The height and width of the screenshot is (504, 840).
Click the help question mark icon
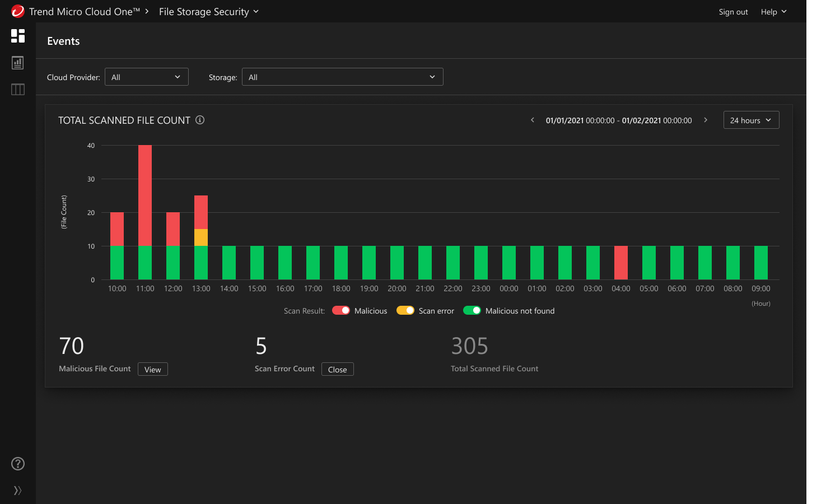[x=18, y=464]
